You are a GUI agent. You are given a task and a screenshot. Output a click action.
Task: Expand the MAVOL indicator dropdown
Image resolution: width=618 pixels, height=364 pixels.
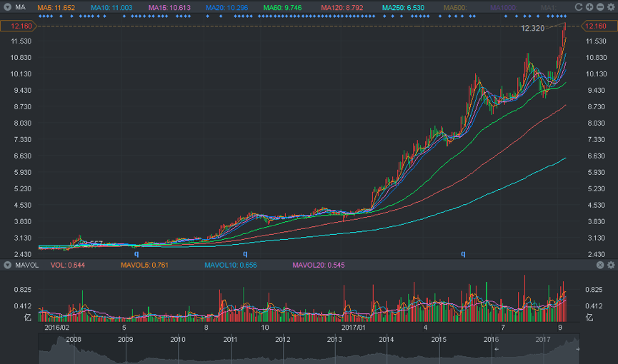[7, 265]
